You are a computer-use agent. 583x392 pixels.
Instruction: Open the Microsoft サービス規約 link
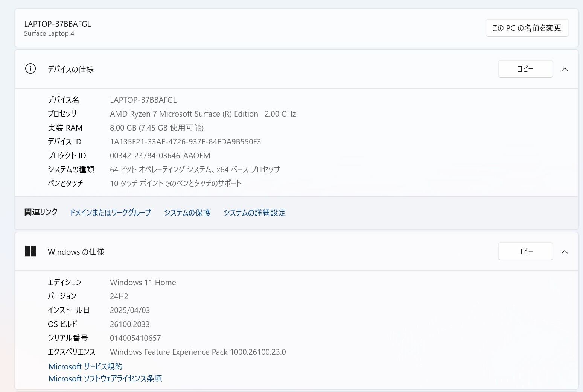[x=86, y=366]
